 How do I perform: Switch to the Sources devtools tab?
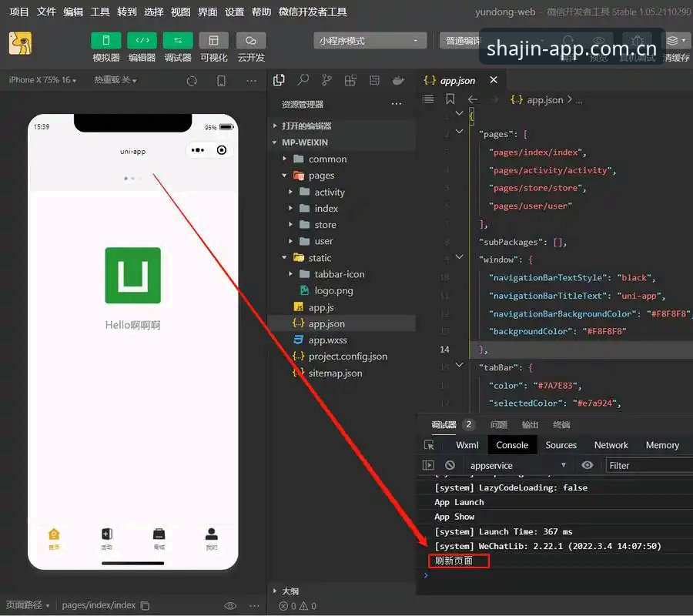(561, 445)
